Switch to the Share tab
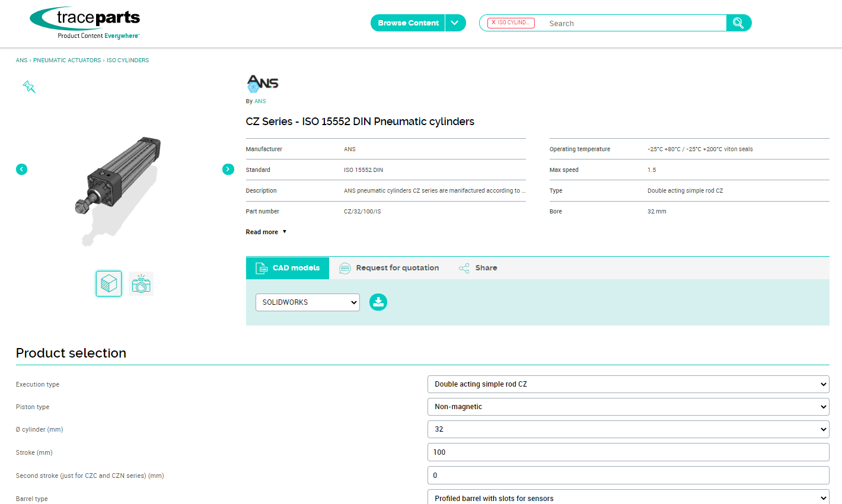The height and width of the screenshot is (504, 842). click(479, 268)
